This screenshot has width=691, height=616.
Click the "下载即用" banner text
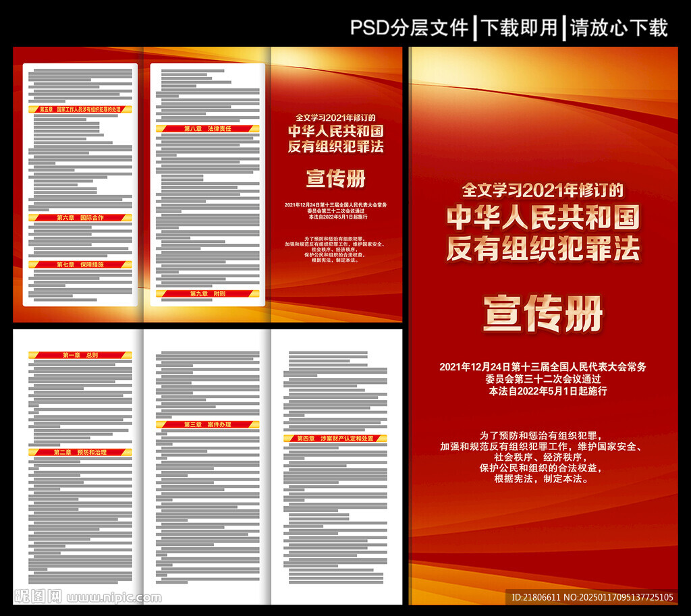point(520,28)
